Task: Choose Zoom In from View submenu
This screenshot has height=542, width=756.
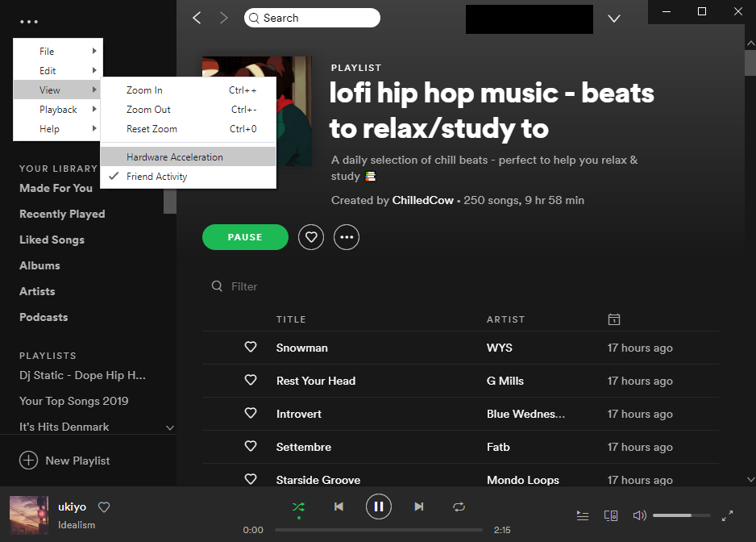Action: (188, 90)
